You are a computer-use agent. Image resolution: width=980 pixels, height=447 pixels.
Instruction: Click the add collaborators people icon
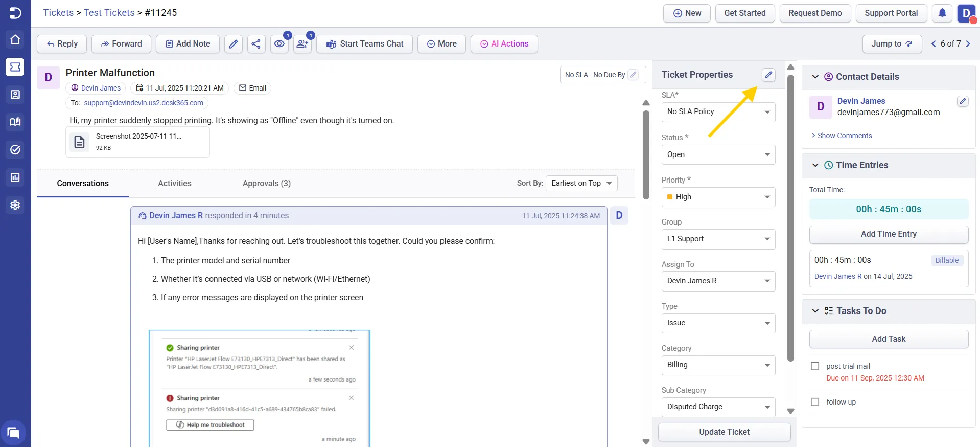302,44
